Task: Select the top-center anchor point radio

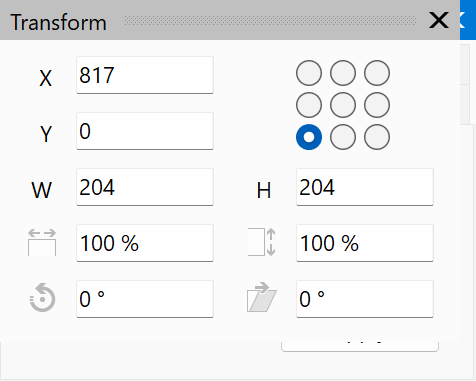Action: click(343, 73)
